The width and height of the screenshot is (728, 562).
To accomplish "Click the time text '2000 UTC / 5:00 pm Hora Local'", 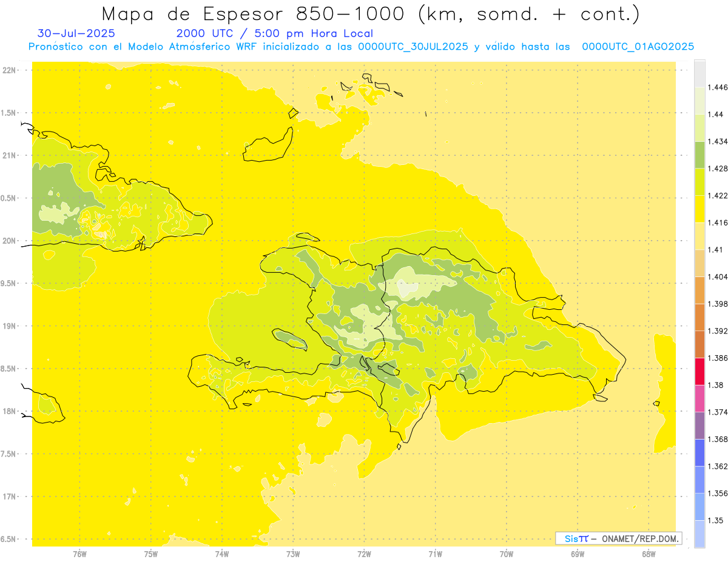I will coord(275,34).
